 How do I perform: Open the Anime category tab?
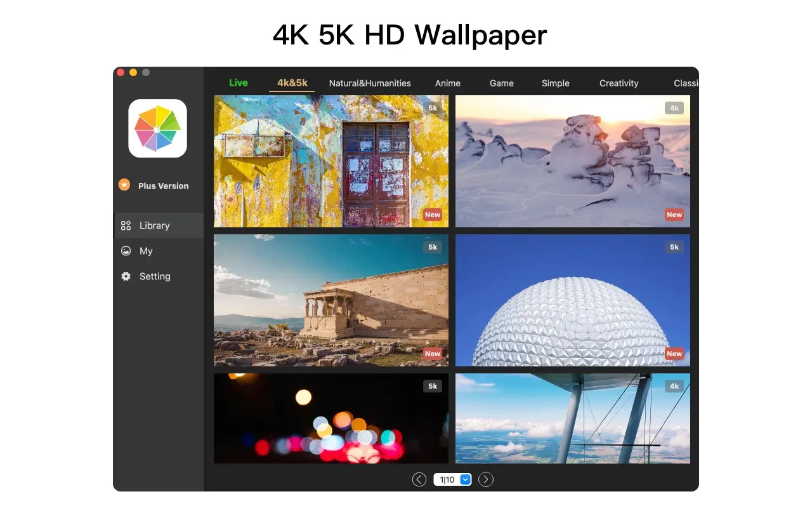448,83
